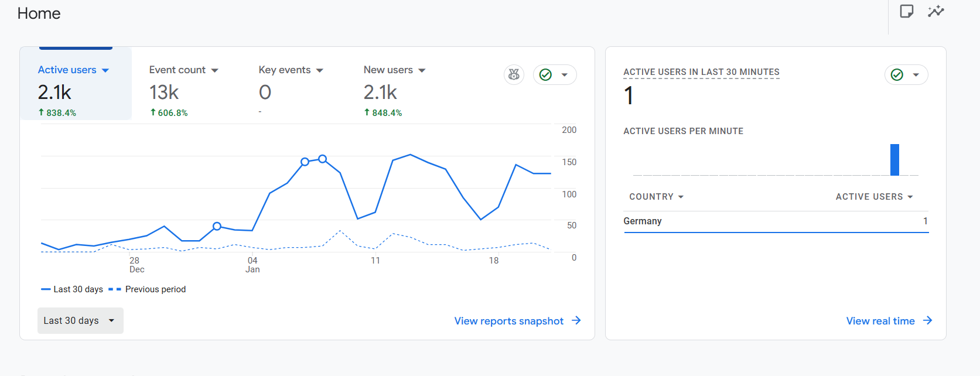Image resolution: width=980 pixels, height=376 pixels.
Task: Expand the data quality dropdown in the chart card
Action: pyautogui.click(x=565, y=75)
